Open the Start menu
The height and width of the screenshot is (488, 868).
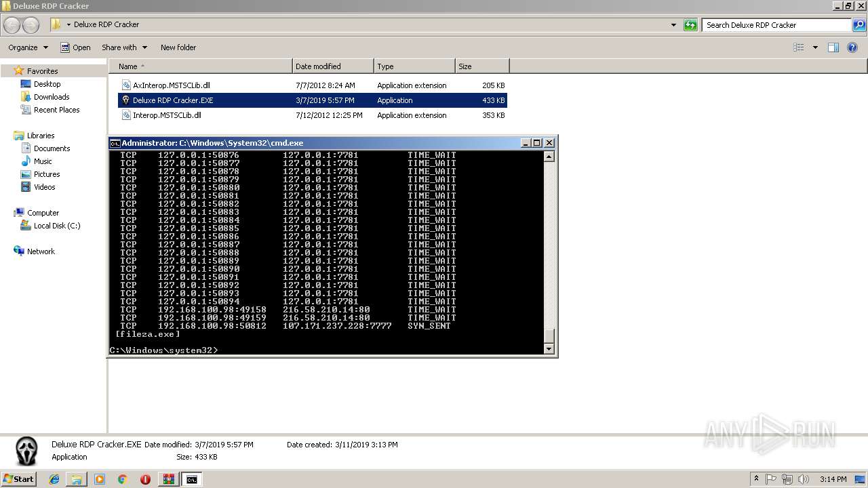(x=19, y=479)
